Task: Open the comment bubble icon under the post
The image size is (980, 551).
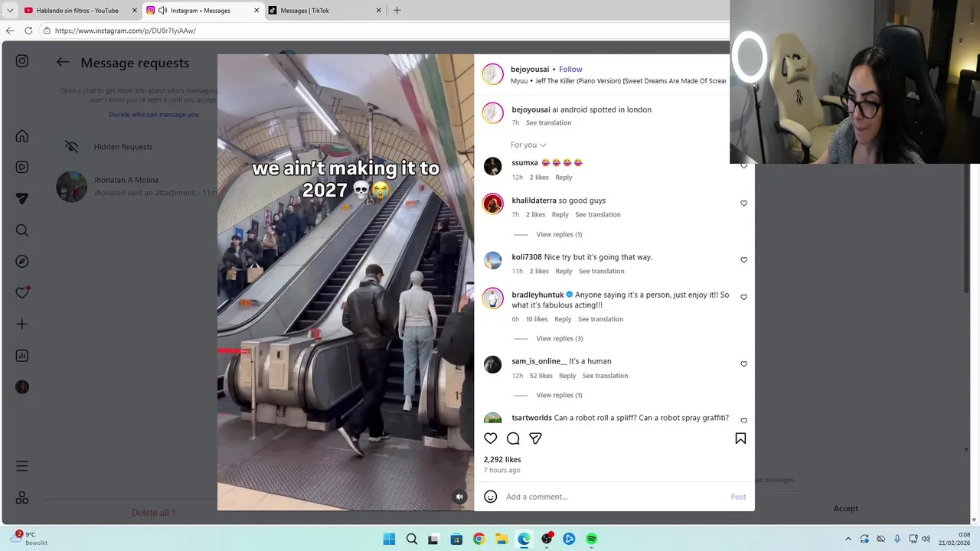Action: click(x=513, y=439)
